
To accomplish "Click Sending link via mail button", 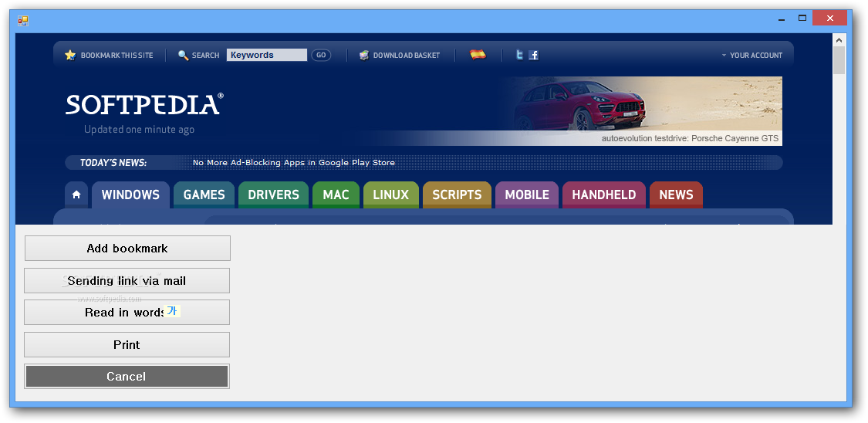I will [x=127, y=281].
